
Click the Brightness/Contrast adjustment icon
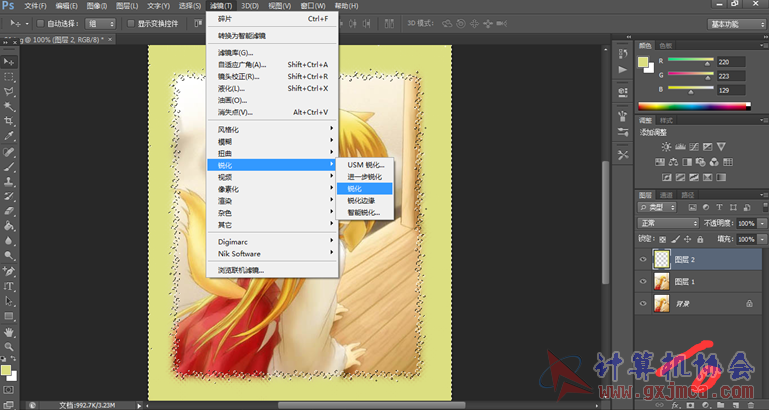click(666, 147)
